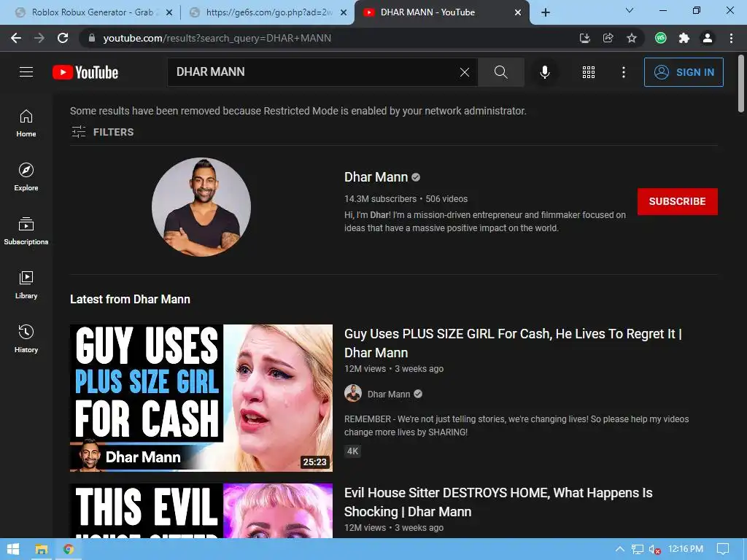
Task: Click the browser address bar URL
Action: point(217,38)
